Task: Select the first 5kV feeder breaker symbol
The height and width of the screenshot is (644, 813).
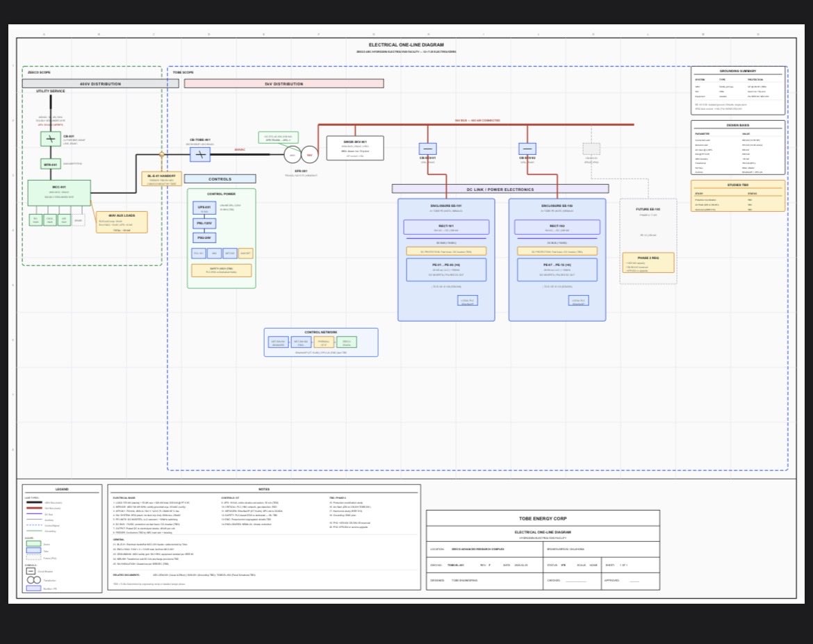Action: click(428, 149)
